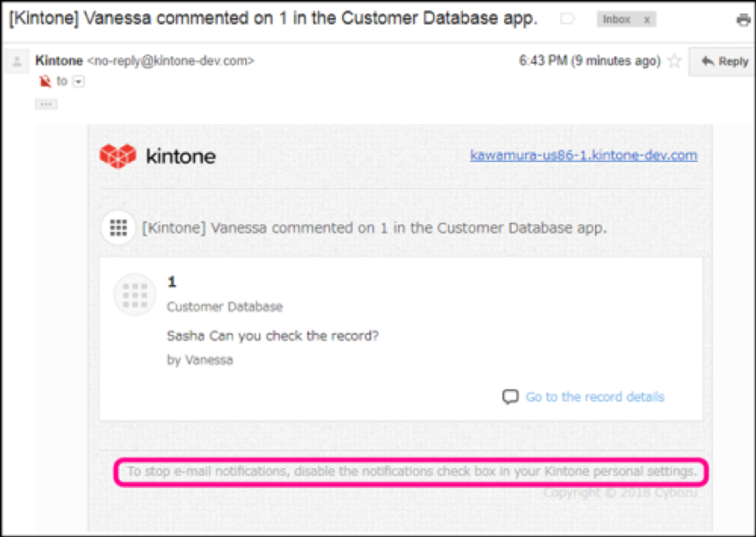The width and height of the screenshot is (756, 537).
Task: Click the speech bubble comment icon
Action: [x=510, y=397]
